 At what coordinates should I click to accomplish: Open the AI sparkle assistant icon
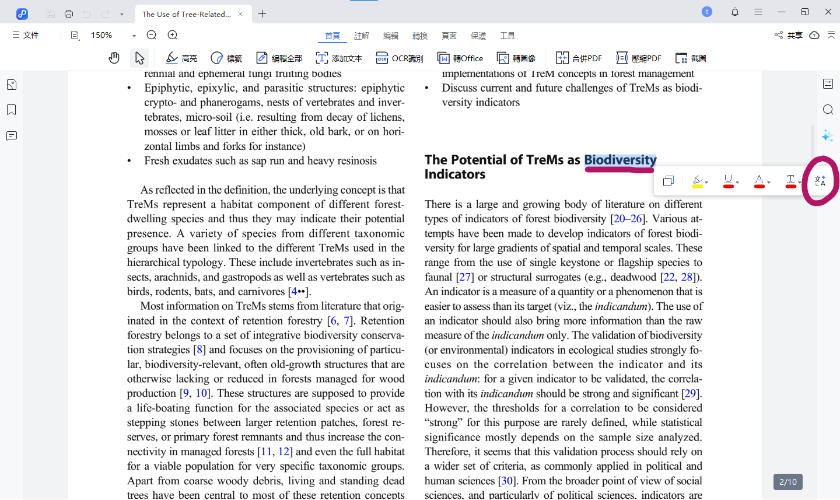click(828, 136)
